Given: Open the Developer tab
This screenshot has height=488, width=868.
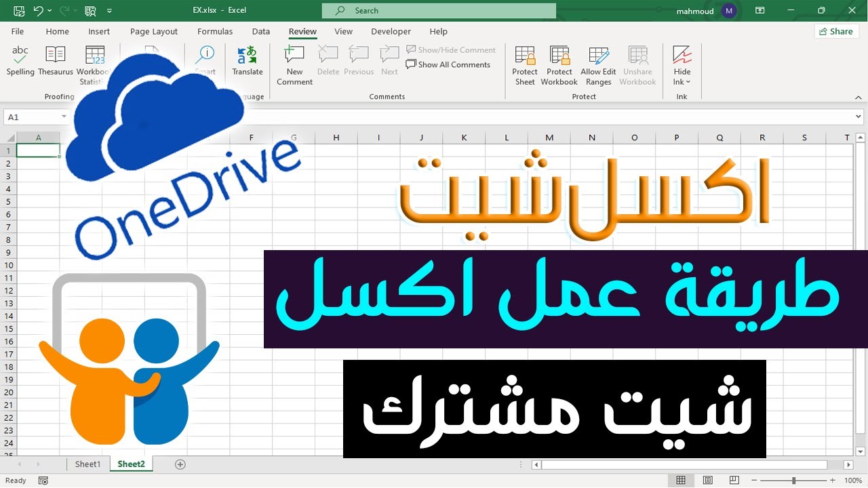Looking at the screenshot, I should [391, 31].
